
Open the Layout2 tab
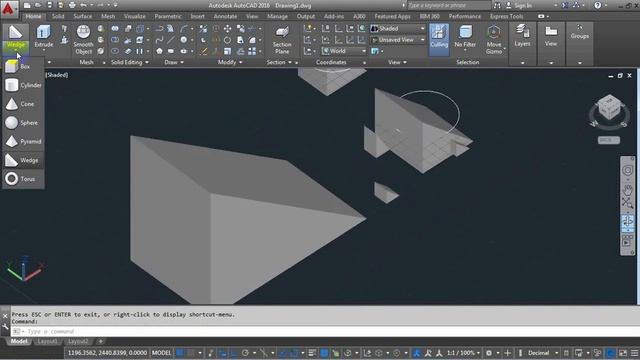[78, 341]
